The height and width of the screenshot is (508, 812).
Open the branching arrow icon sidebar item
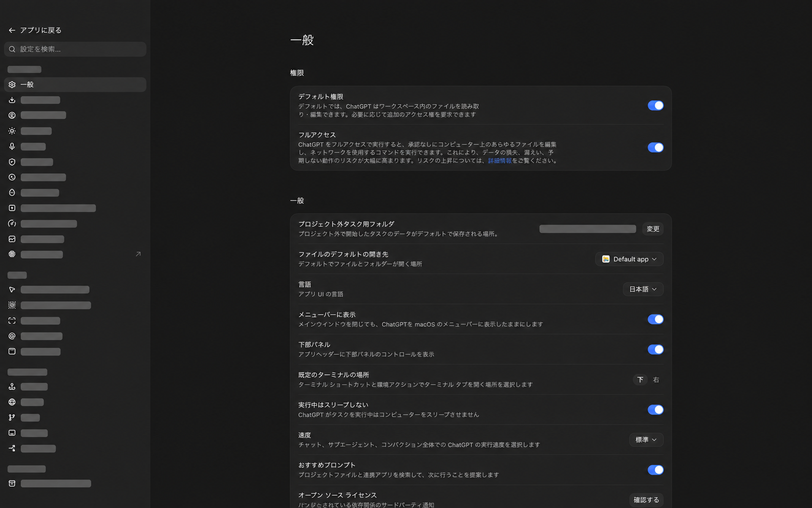(x=12, y=448)
